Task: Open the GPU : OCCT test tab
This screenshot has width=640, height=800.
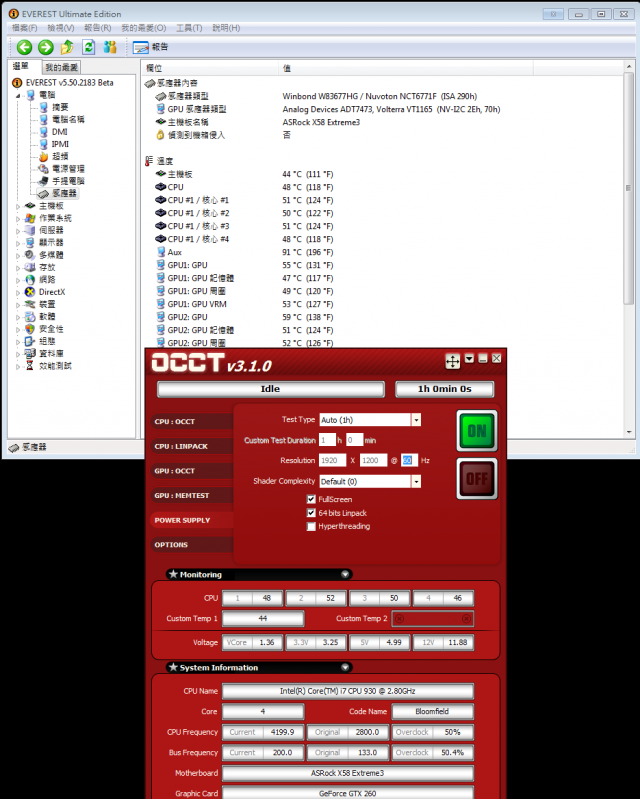Action: pyautogui.click(x=191, y=470)
